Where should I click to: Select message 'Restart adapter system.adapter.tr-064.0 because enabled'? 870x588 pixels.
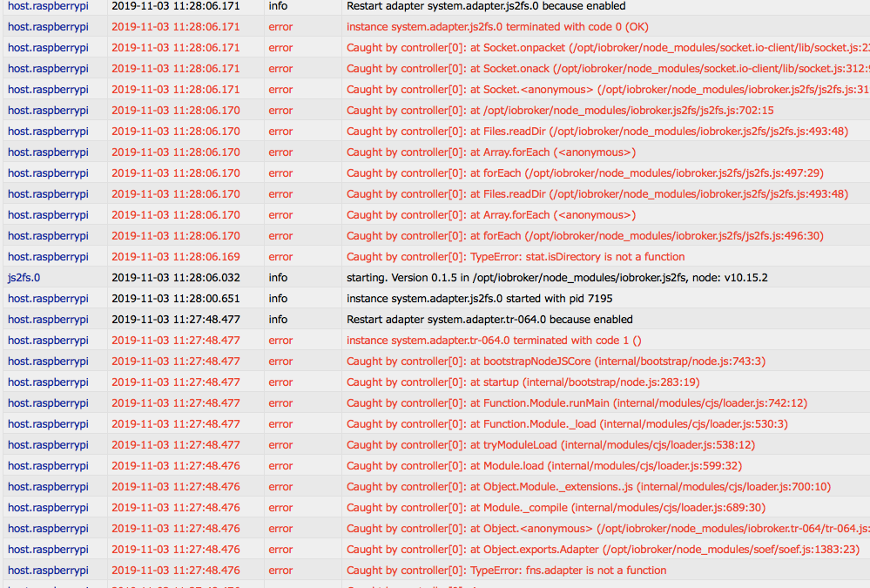[489, 320]
